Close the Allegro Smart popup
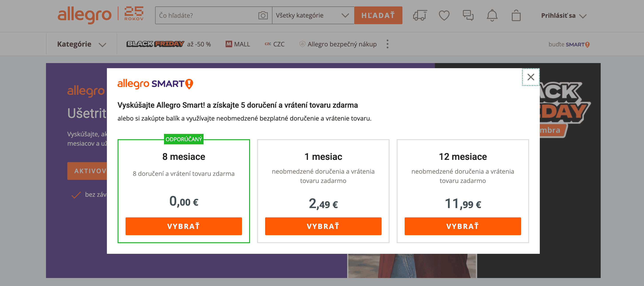 530,77
